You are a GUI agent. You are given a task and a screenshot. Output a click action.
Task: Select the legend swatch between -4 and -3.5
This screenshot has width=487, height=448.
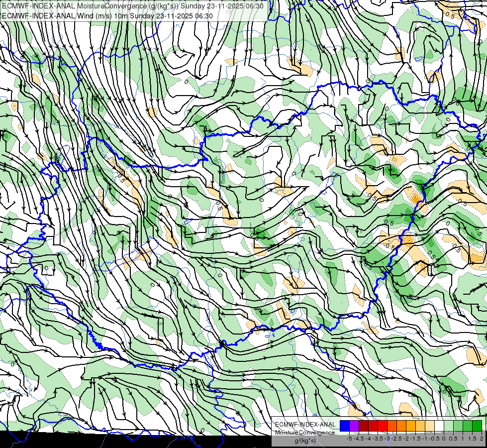(373, 426)
